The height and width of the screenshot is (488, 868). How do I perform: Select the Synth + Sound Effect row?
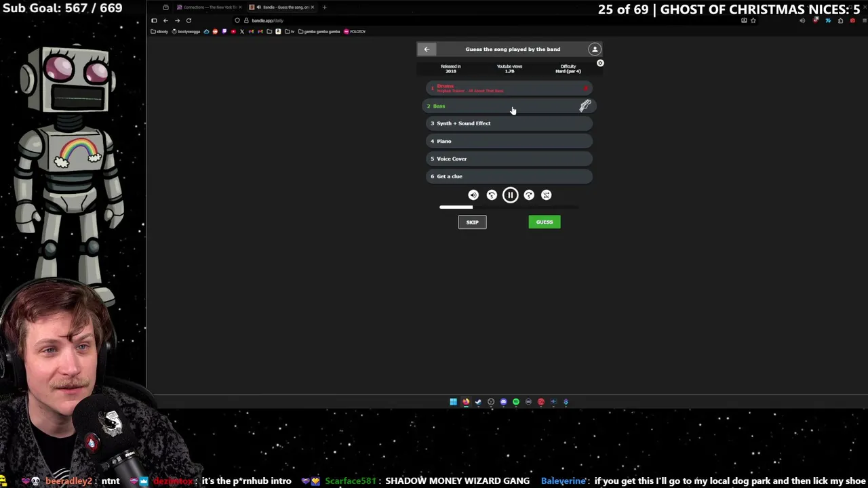point(509,123)
